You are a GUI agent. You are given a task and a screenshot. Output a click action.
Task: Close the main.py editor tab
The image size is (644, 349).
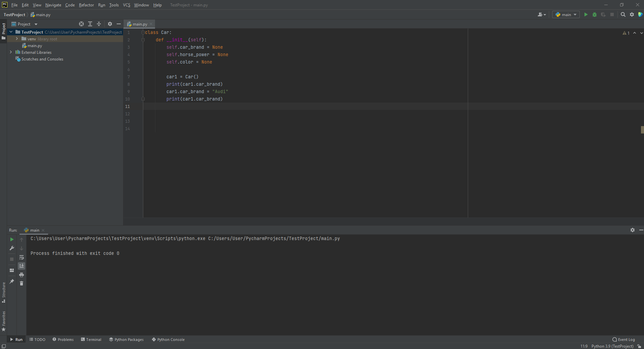[x=151, y=24]
